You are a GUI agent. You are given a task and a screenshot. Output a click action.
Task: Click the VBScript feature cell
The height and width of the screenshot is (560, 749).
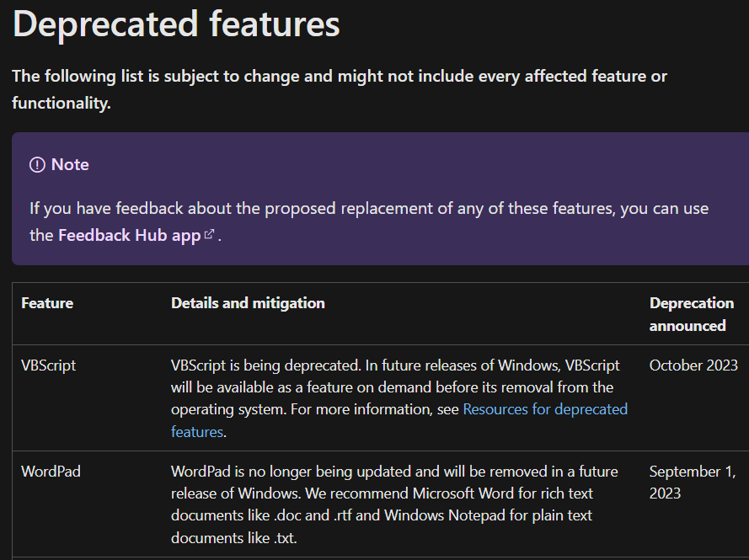[x=49, y=365]
